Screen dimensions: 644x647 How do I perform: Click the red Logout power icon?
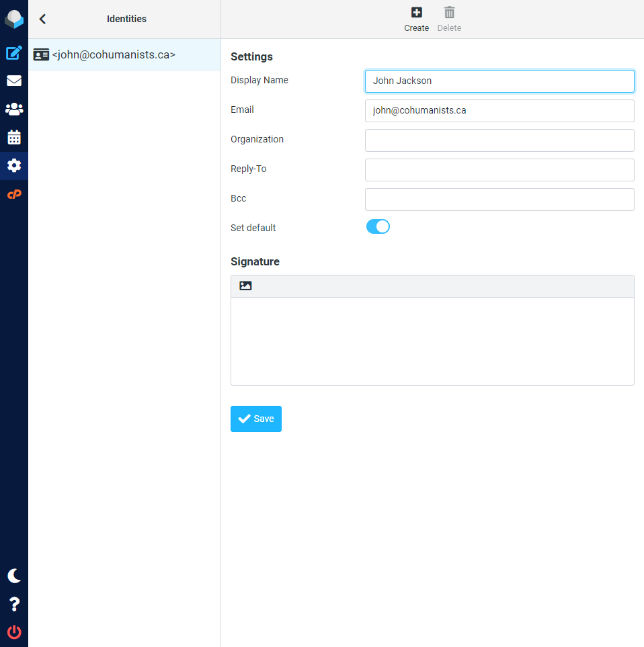[14, 632]
